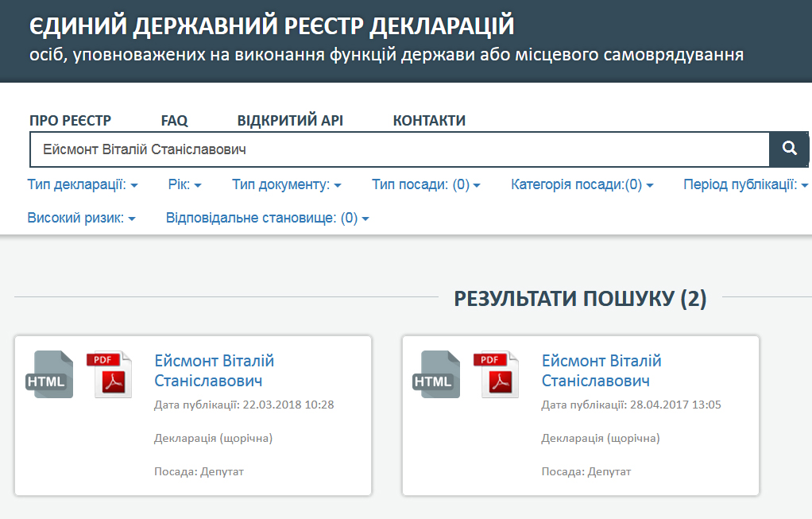Expand the Період публікації filter
812x519 pixels.
click(745, 185)
